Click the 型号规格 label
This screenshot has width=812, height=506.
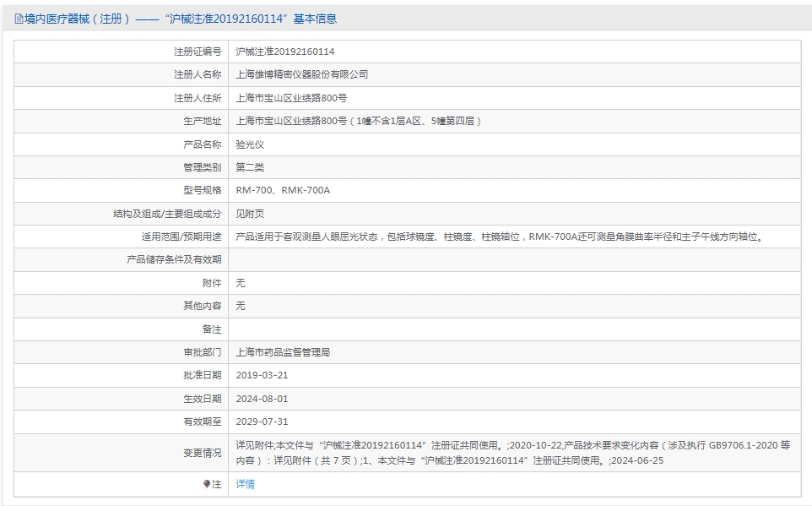(x=202, y=190)
